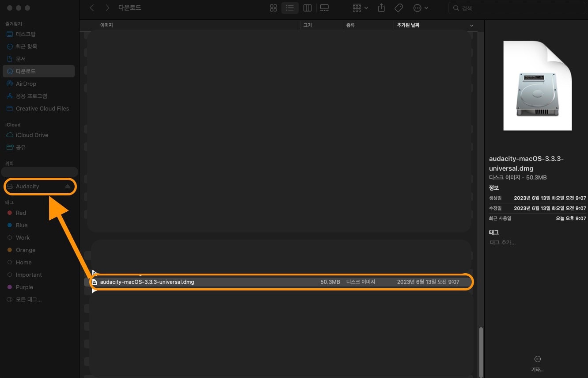Switch to gallery view in the toolbar
The height and width of the screenshot is (378, 588).
[x=325, y=8]
